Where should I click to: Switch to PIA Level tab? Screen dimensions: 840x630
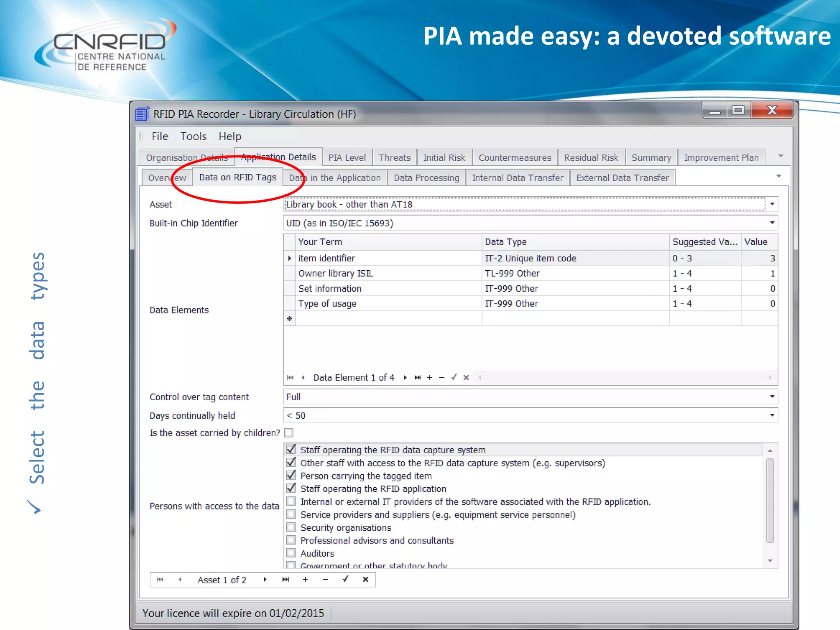tap(347, 158)
